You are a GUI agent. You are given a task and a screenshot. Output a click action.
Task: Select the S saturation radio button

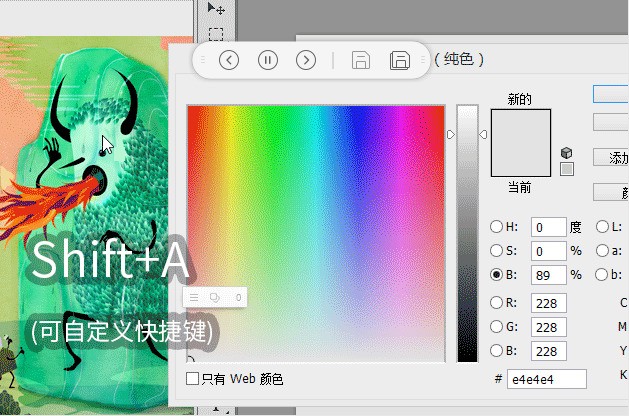click(x=496, y=251)
